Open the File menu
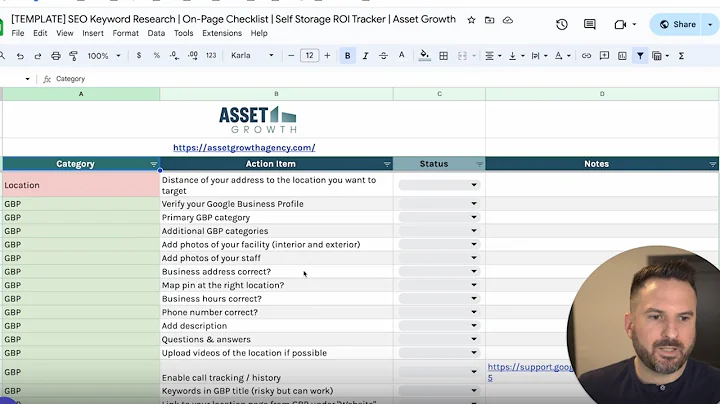720x404 pixels. pyautogui.click(x=18, y=33)
